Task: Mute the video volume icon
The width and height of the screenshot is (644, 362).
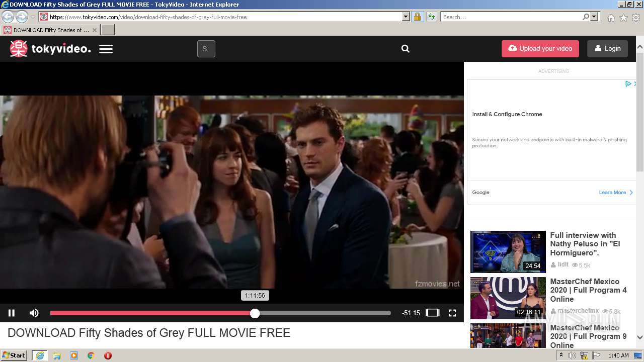Action: click(34, 313)
